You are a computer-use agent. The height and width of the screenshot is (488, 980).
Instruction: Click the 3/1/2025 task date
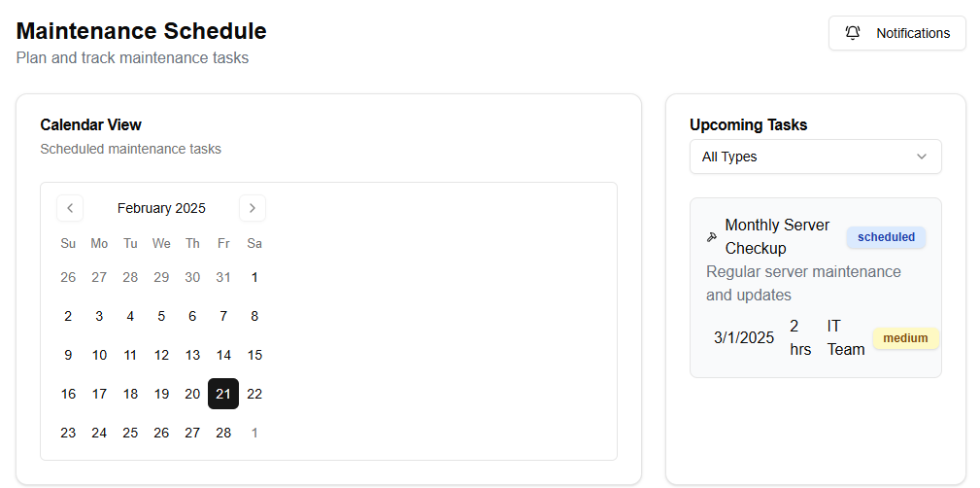(744, 338)
